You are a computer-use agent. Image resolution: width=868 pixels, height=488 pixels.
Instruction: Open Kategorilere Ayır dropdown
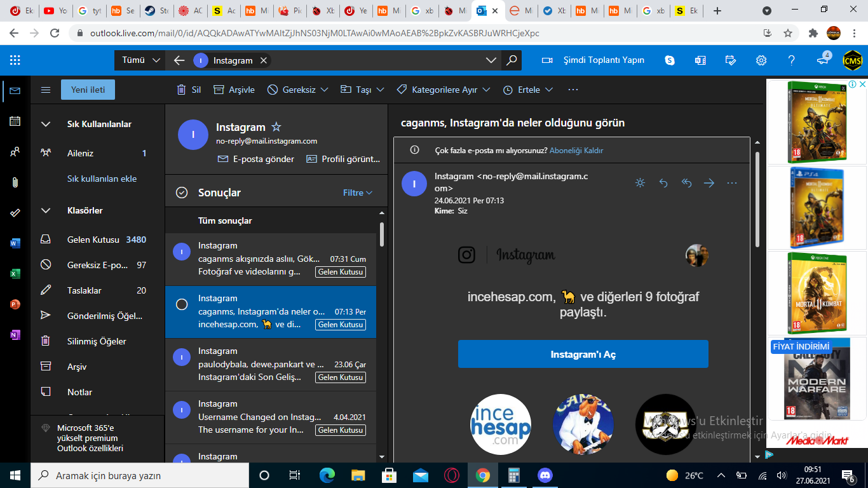486,90
